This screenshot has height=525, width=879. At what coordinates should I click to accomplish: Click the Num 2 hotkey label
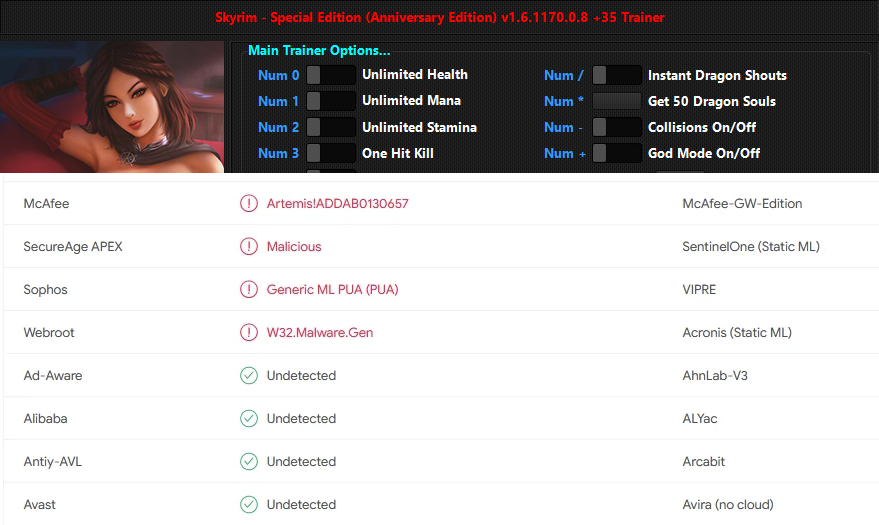click(x=279, y=127)
